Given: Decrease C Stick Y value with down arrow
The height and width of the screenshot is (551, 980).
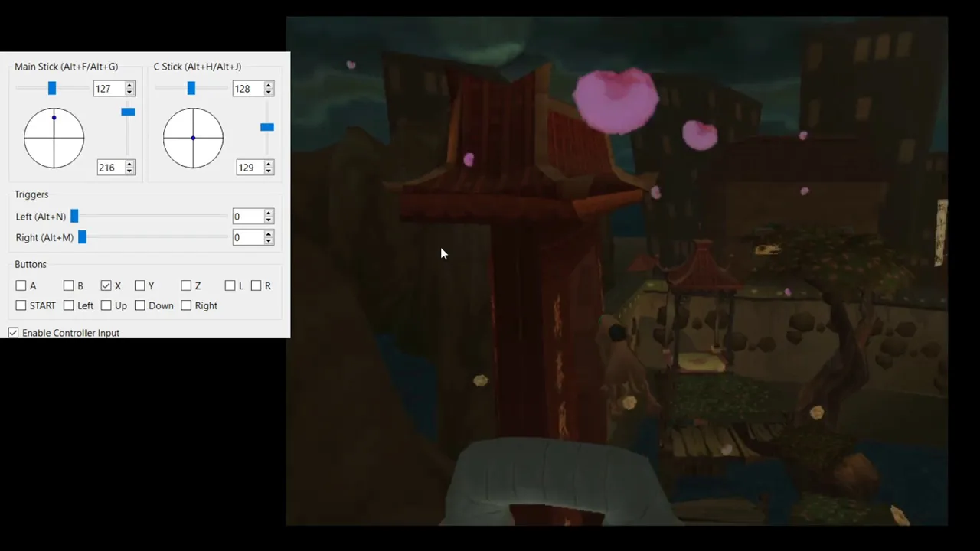Looking at the screenshot, I should click(x=269, y=171).
